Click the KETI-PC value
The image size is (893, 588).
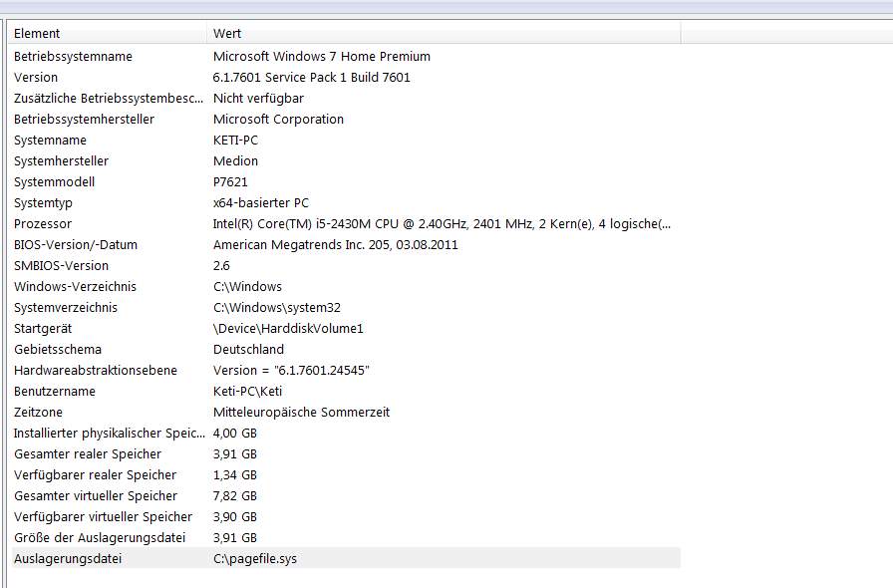click(236, 141)
